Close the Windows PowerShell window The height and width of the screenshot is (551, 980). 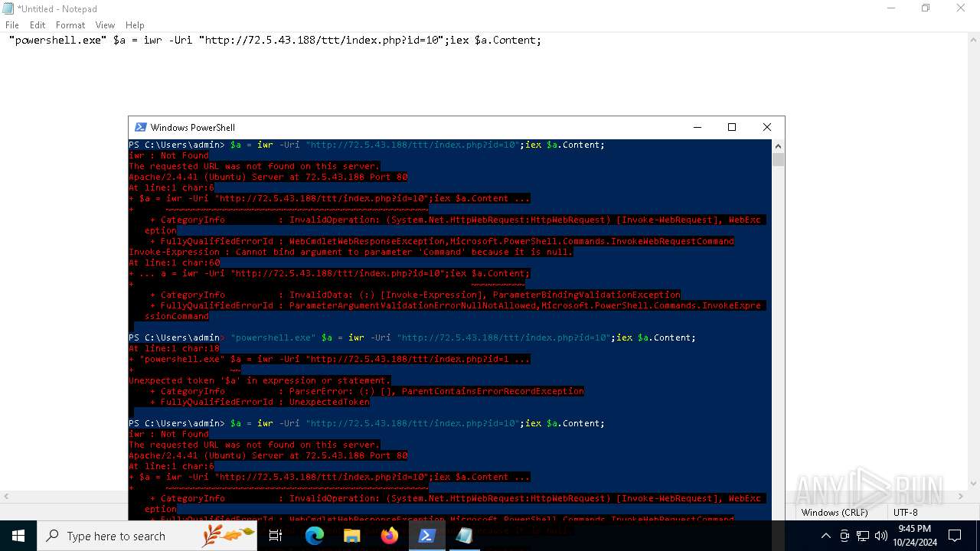[767, 127]
